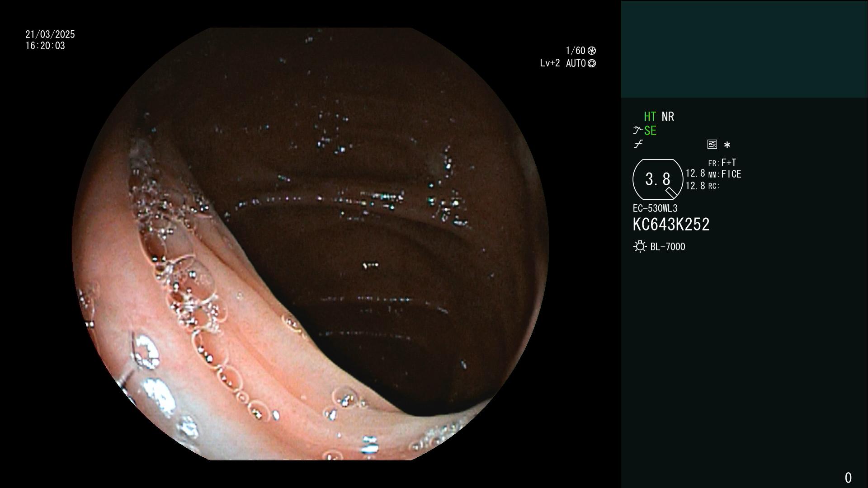Viewport: 868px width, 488px height.
Task: Click the date 21/03/2025
Action: coord(50,34)
